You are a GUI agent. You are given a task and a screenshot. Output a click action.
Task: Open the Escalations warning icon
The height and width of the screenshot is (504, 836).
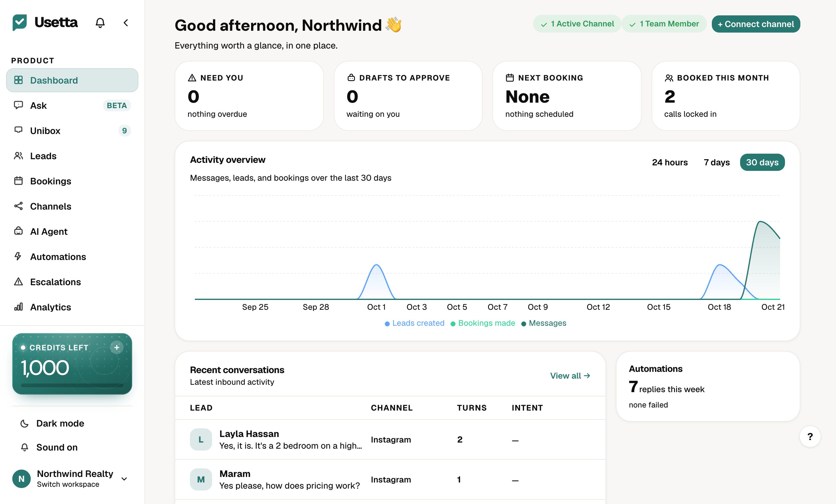[18, 282]
